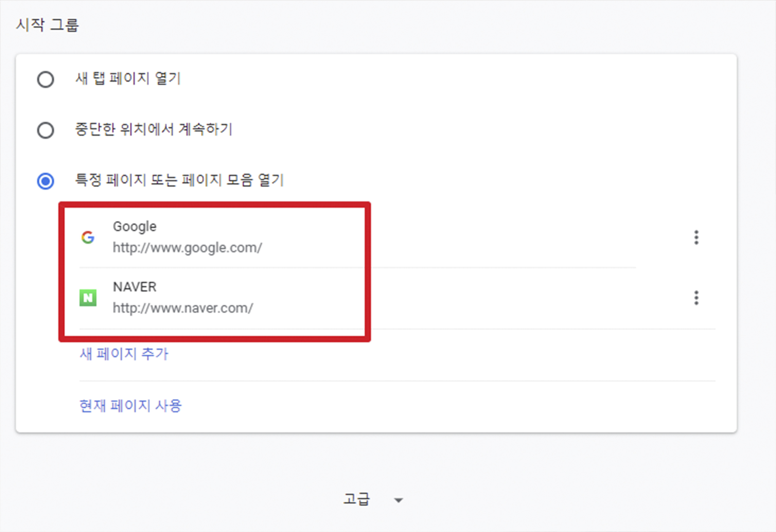Click the '새 페이지 추가' link

pos(124,354)
